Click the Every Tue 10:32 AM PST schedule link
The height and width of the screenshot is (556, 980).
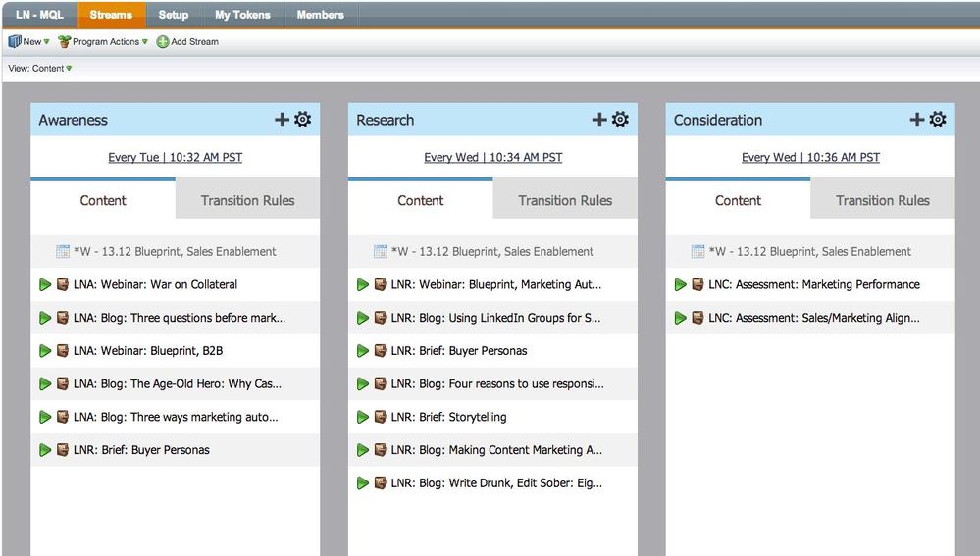176,157
